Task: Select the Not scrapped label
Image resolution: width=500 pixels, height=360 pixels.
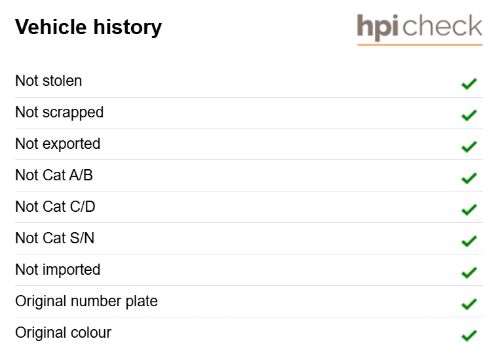Action: [59, 113]
